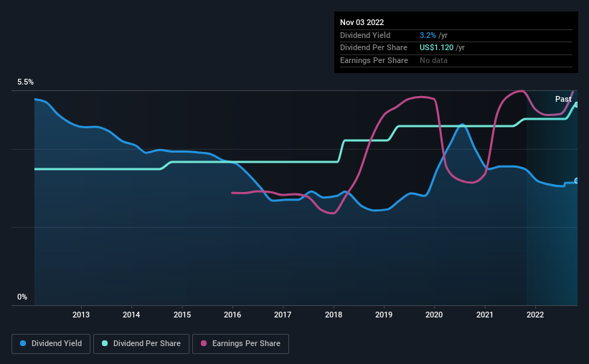Select the 2022 tick on the time axis

click(535, 315)
